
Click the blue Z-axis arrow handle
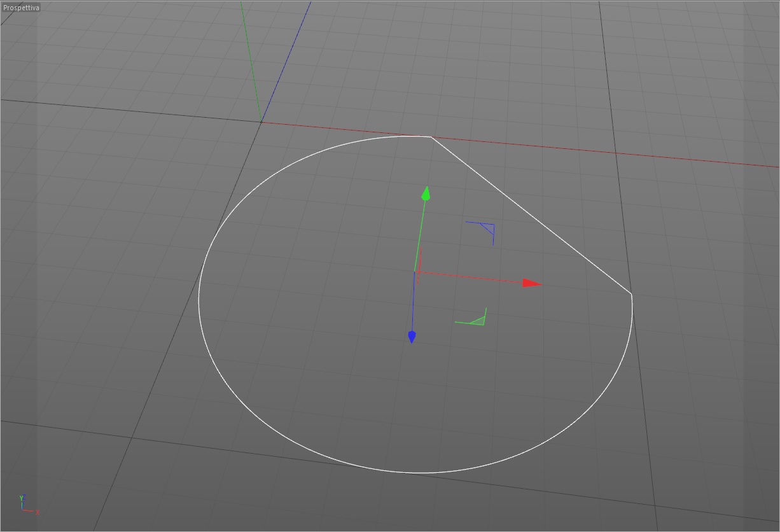[x=412, y=337]
